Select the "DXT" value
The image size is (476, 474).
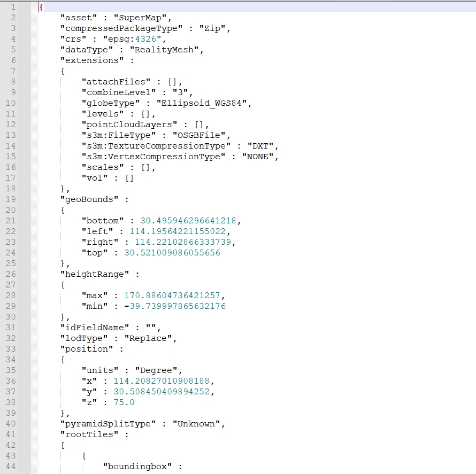tap(260, 145)
